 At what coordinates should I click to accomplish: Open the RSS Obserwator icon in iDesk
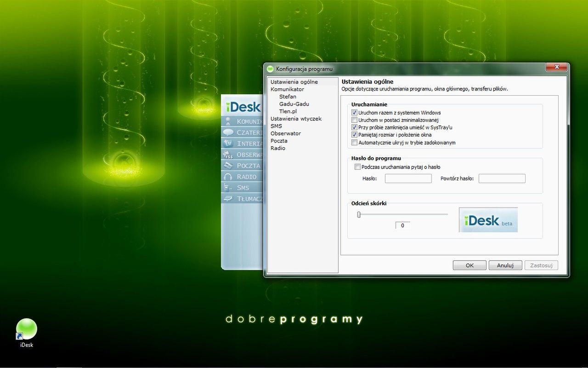click(228, 155)
